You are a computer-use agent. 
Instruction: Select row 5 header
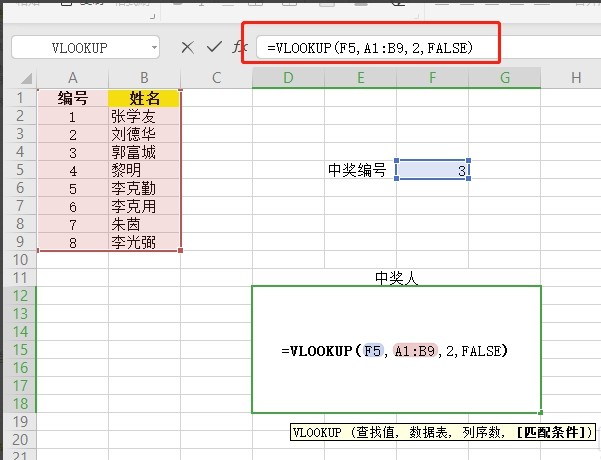[x=20, y=170]
